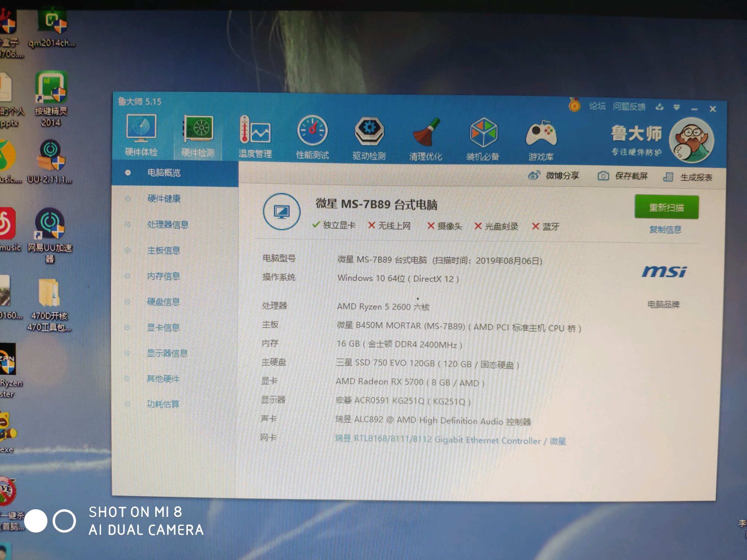Click 微博分享 Weibo share
The image size is (747, 560).
pyautogui.click(x=554, y=175)
